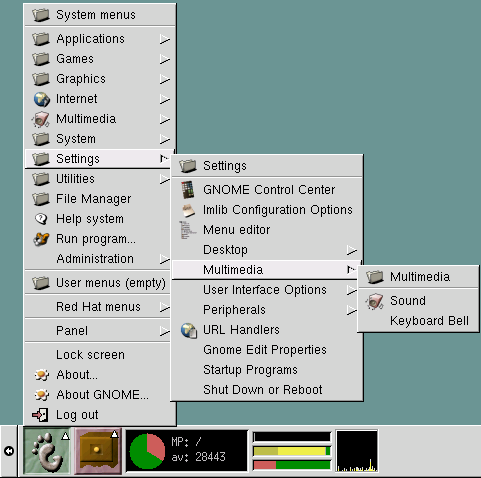Click the Log out door icon
The width and height of the screenshot is (481, 478).
40,415
